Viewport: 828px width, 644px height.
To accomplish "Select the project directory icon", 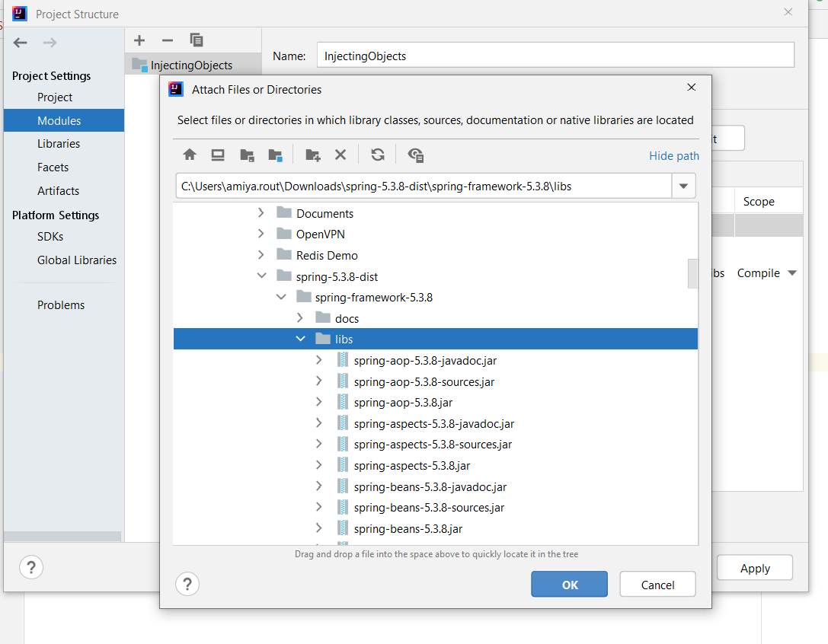I will click(247, 155).
